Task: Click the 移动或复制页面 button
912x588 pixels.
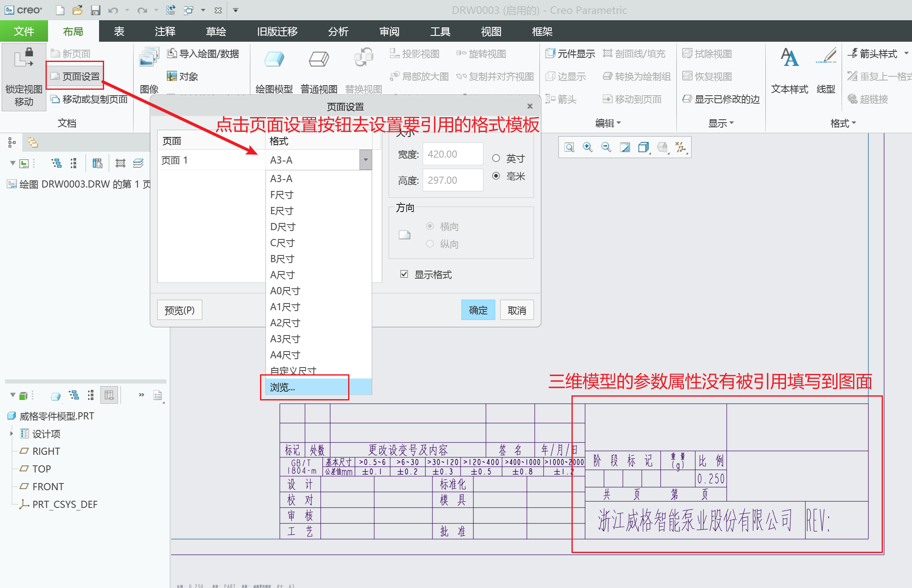Action: point(89,99)
